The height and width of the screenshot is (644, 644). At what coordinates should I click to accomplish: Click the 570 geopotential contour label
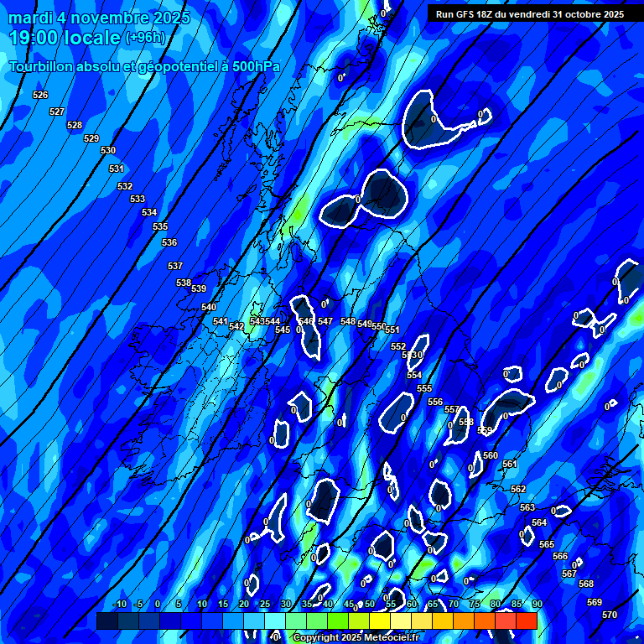610,615
